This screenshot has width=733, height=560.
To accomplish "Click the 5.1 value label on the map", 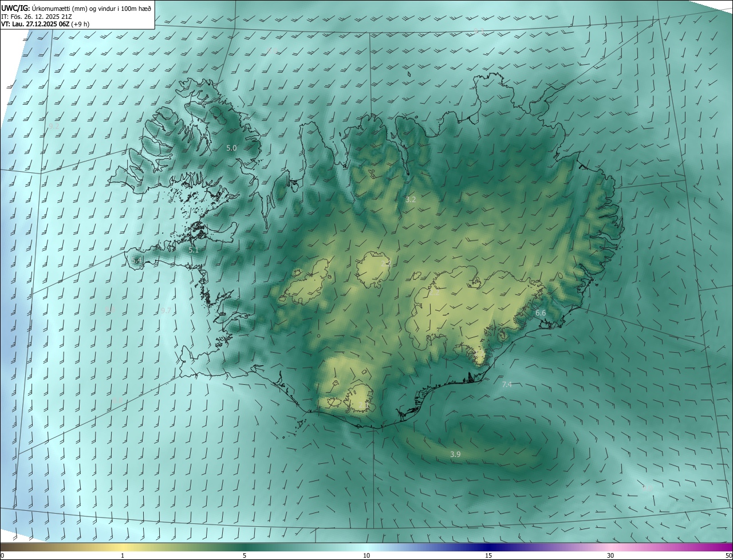I will pyautogui.click(x=194, y=250).
